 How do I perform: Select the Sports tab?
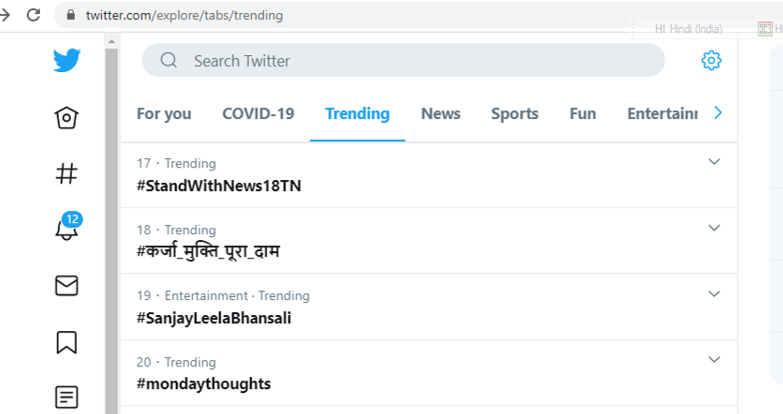(514, 114)
